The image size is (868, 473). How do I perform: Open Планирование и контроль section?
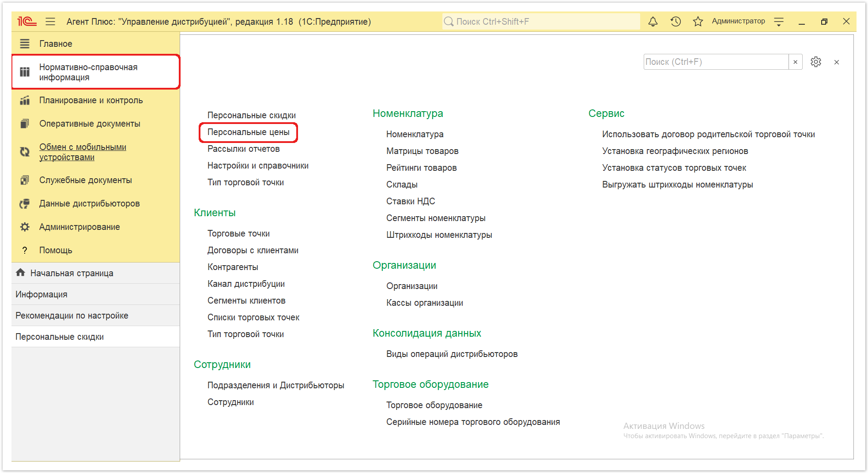tap(96, 100)
